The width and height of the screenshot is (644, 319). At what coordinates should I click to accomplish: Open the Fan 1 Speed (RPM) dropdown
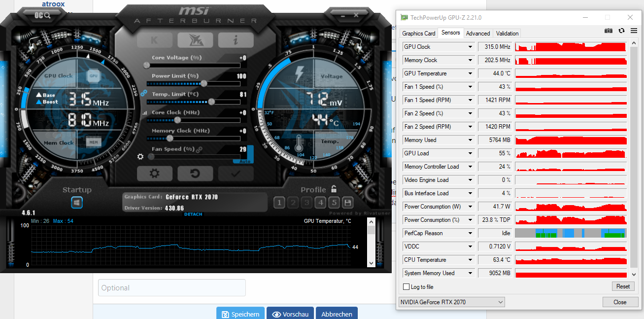[x=470, y=100]
